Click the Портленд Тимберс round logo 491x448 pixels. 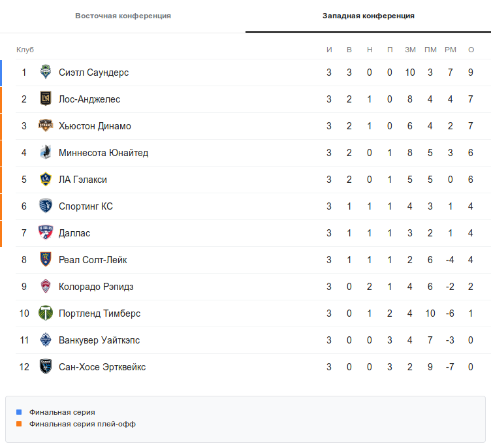45,313
